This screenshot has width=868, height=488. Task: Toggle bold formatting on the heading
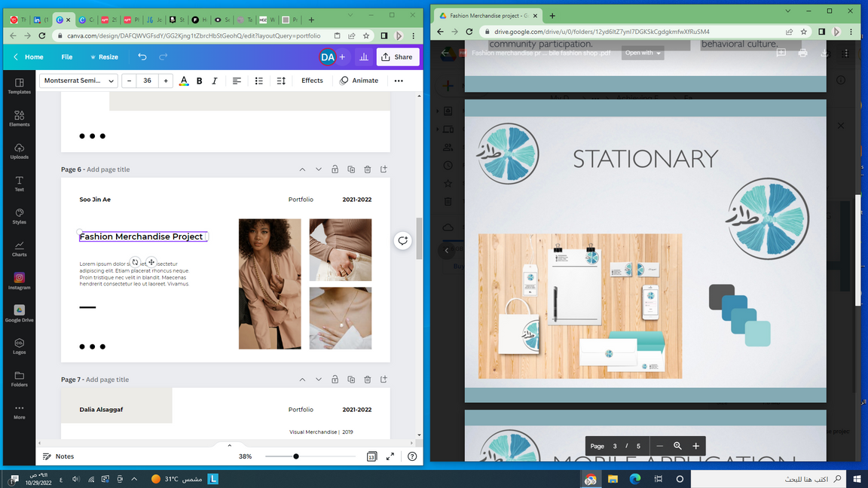click(x=199, y=81)
